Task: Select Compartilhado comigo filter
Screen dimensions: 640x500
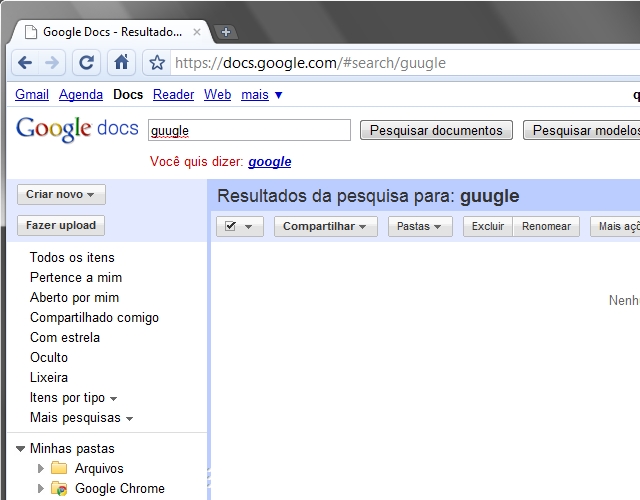Action: [94, 318]
